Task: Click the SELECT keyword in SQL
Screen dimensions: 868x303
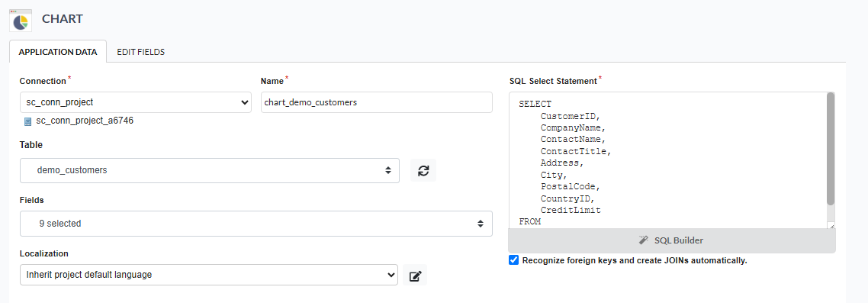Action: pyautogui.click(x=535, y=104)
